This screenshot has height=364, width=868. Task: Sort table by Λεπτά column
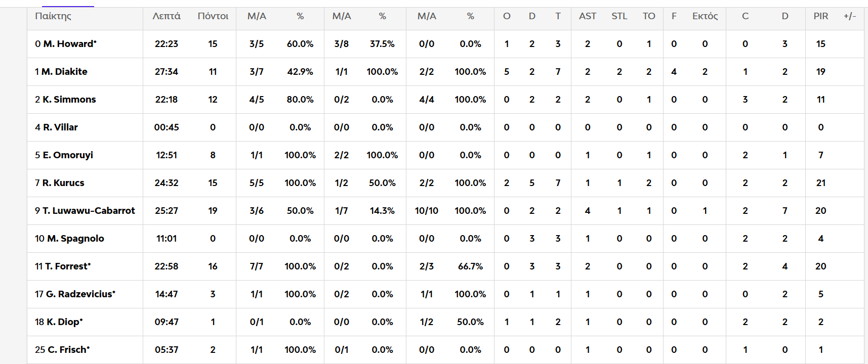coord(167,16)
